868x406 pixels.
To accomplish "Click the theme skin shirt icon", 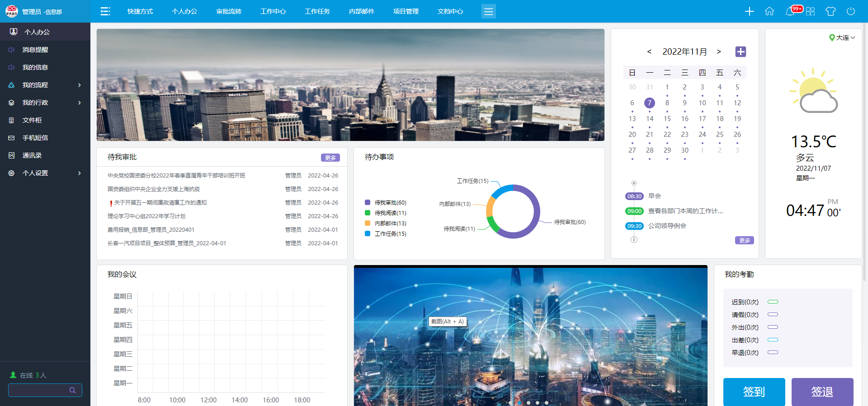I will [830, 11].
